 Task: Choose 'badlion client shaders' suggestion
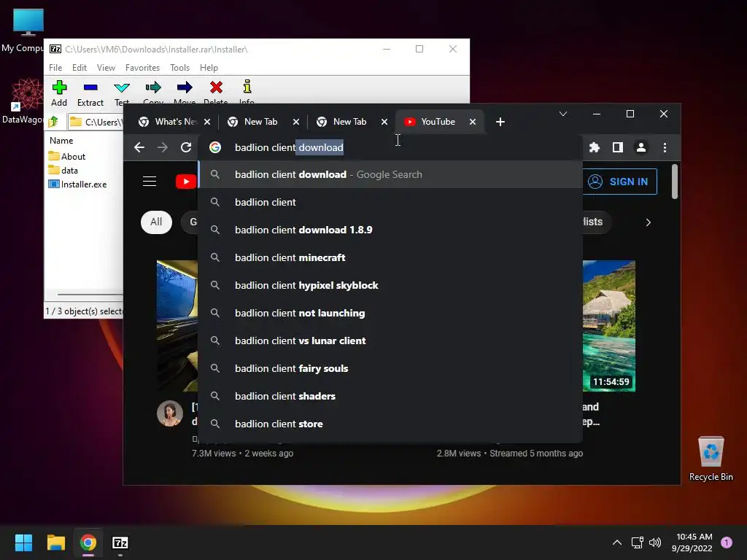pyautogui.click(x=391, y=396)
